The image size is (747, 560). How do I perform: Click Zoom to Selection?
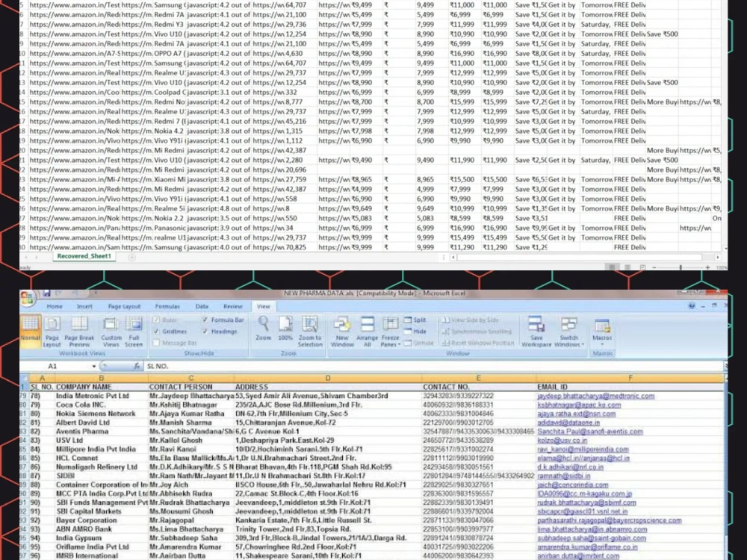[310, 331]
